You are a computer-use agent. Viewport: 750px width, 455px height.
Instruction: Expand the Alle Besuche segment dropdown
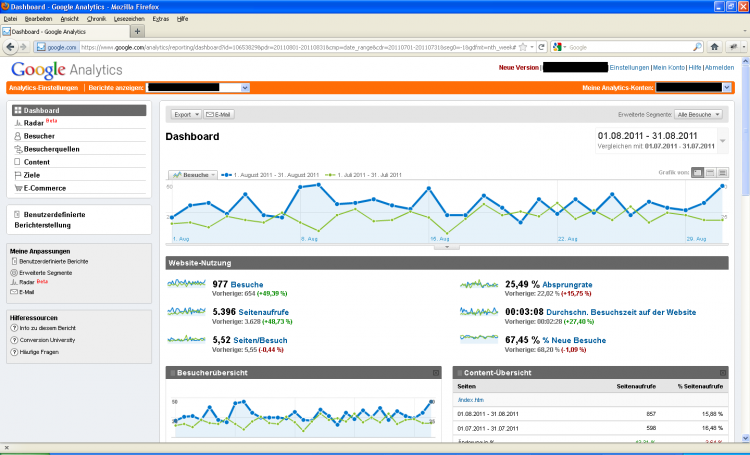(699, 115)
